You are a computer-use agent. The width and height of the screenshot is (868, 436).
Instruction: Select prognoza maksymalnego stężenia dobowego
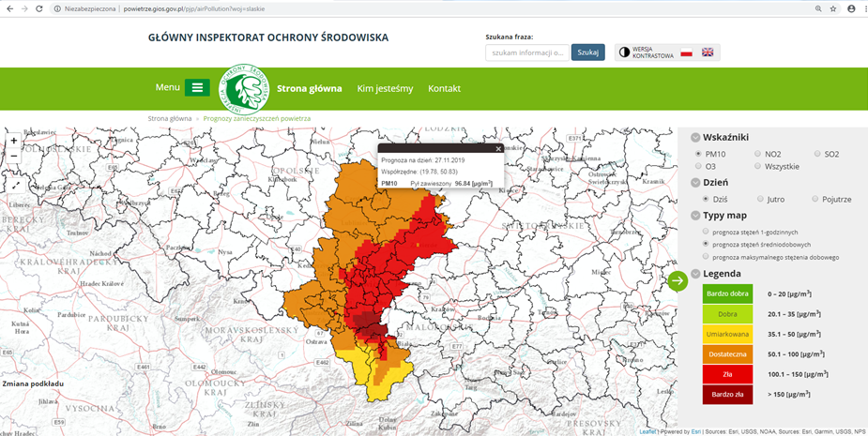coord(705,257)
